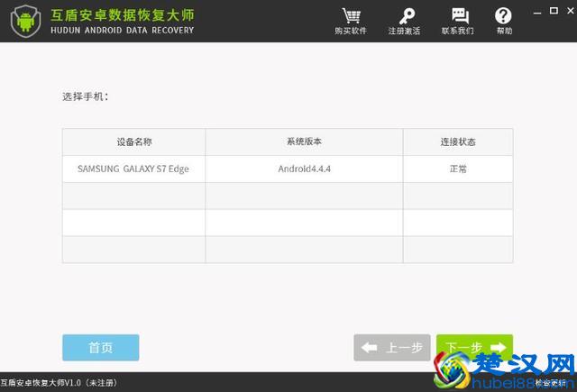Click the 设备名称 column header
This screenshot has width=577, height=392.
pos(134,142)
